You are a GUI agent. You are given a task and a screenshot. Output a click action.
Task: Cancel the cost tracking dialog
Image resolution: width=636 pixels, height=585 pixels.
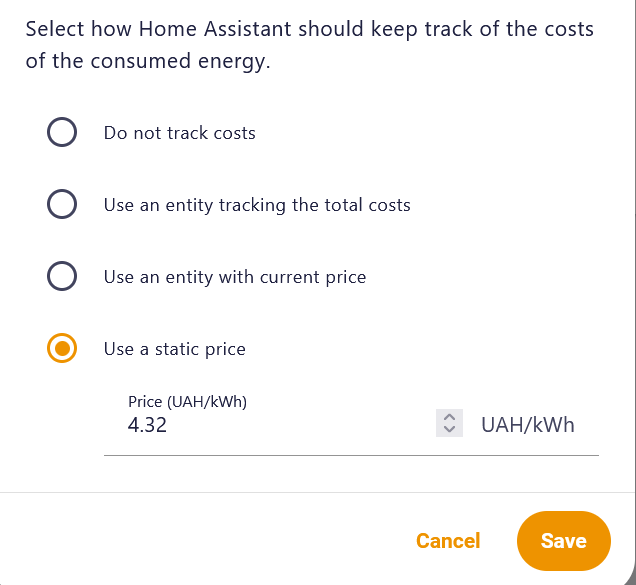click(x=448, y=541)
